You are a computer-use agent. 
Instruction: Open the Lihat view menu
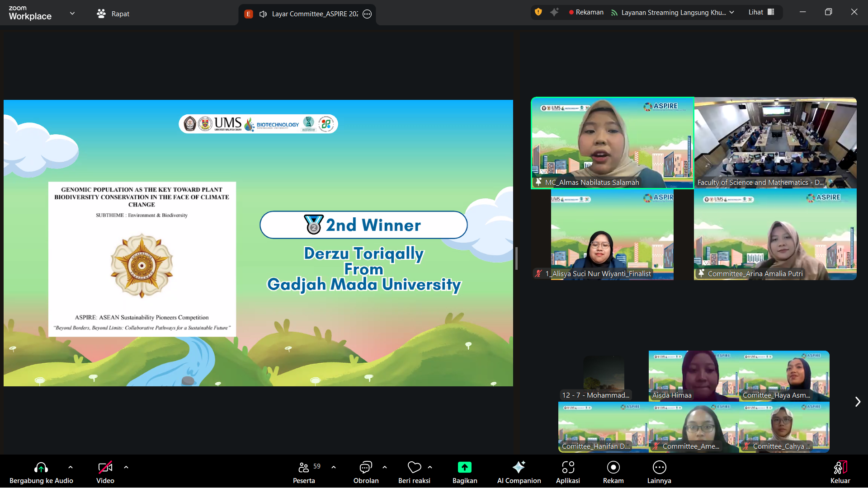(761, 12)
